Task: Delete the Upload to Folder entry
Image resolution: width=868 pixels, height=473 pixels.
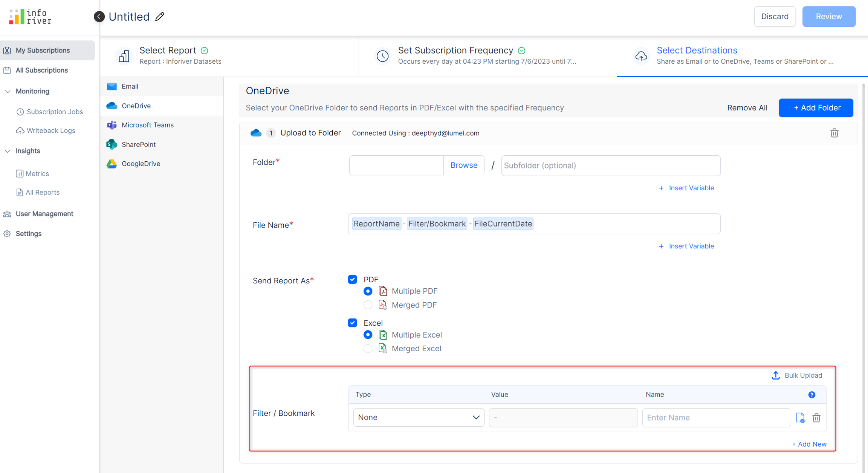Action: click(834, 133)
